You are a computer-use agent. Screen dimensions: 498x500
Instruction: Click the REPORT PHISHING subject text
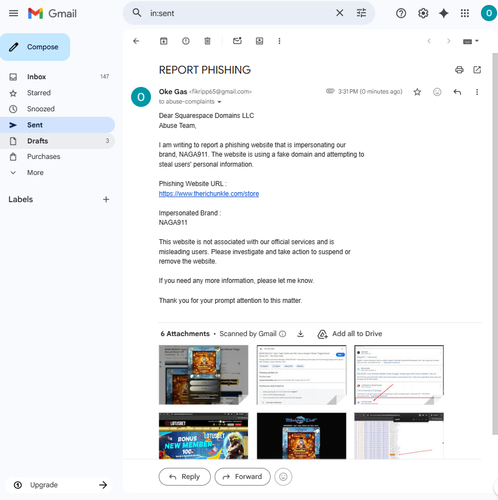pyautogui.click(x=205, y=70)
